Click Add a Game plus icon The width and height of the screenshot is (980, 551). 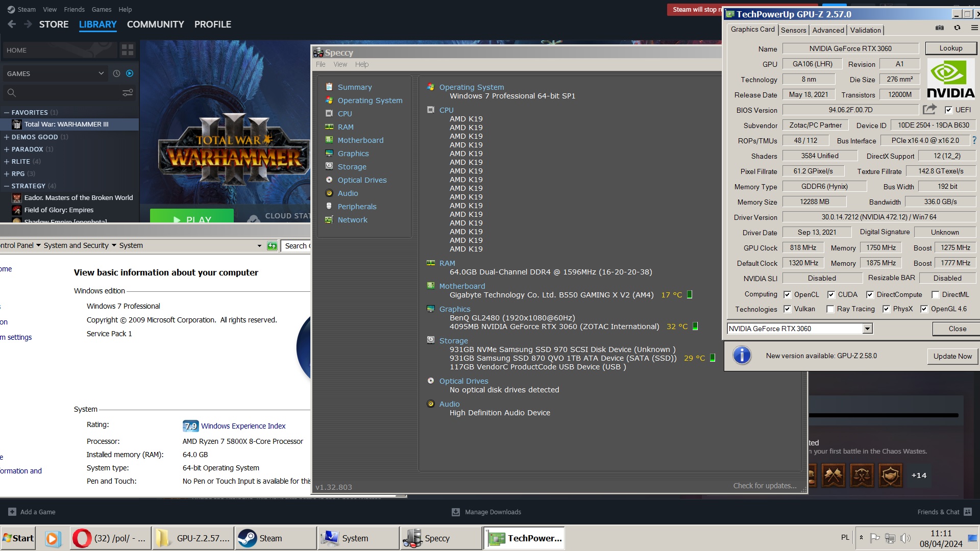pyautogui.click(x=12, y=512)
